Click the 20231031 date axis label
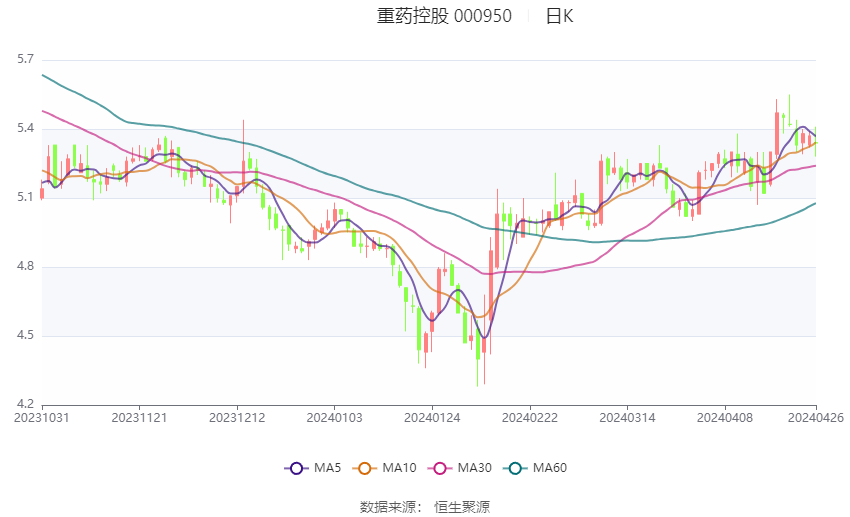 (42, 418)
